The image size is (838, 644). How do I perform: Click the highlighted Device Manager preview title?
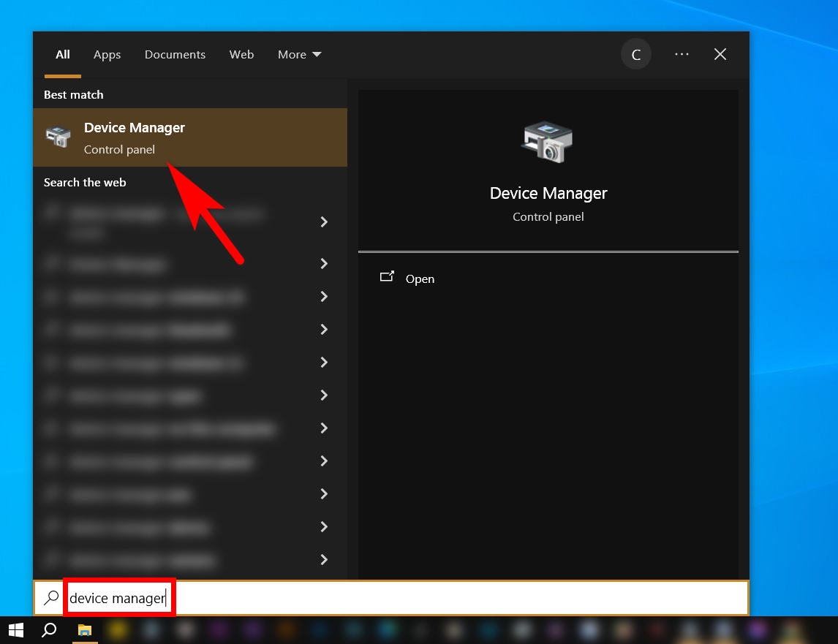coord(548,193)
